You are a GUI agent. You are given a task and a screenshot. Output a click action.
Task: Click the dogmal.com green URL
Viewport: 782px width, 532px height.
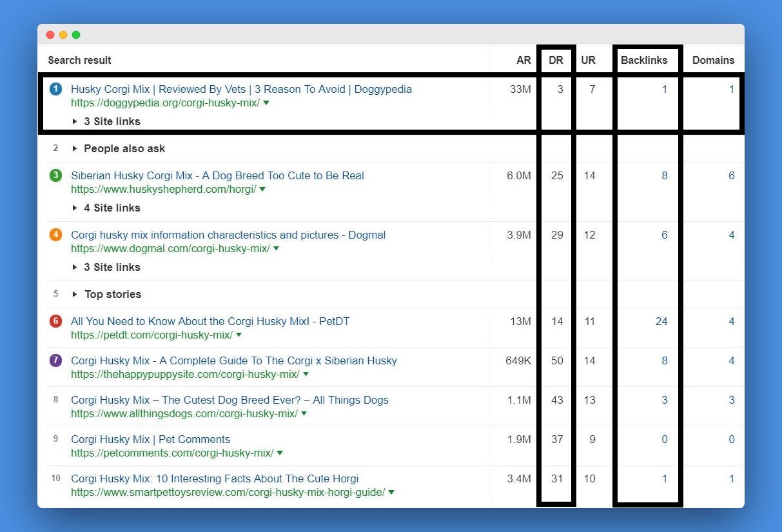(x=170, y=249)
